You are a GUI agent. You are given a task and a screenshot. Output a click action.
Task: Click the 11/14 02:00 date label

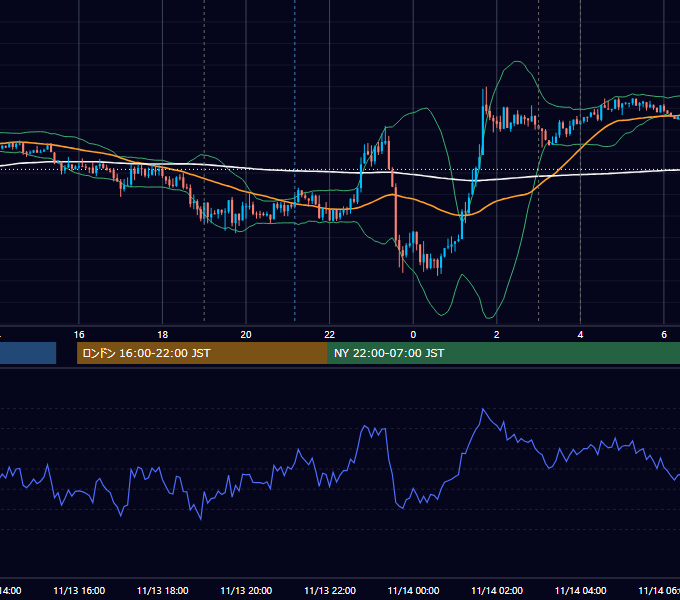coord(497,590)
